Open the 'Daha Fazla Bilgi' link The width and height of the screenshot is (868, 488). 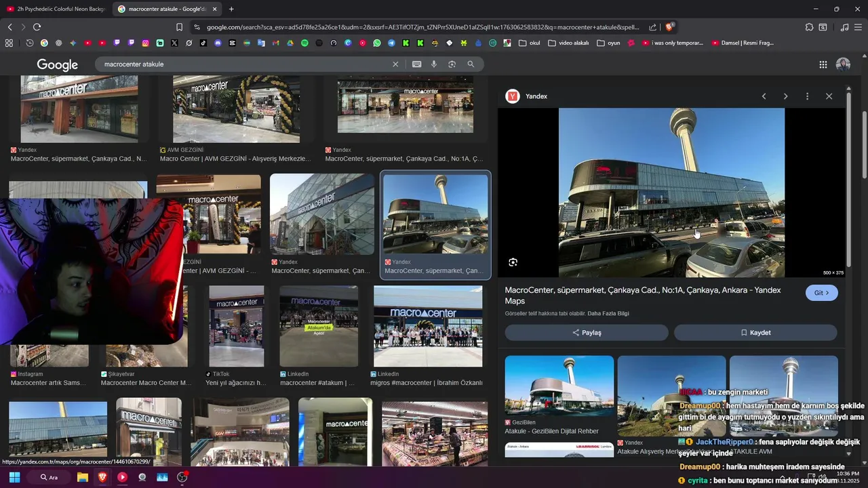coord(608,314)
